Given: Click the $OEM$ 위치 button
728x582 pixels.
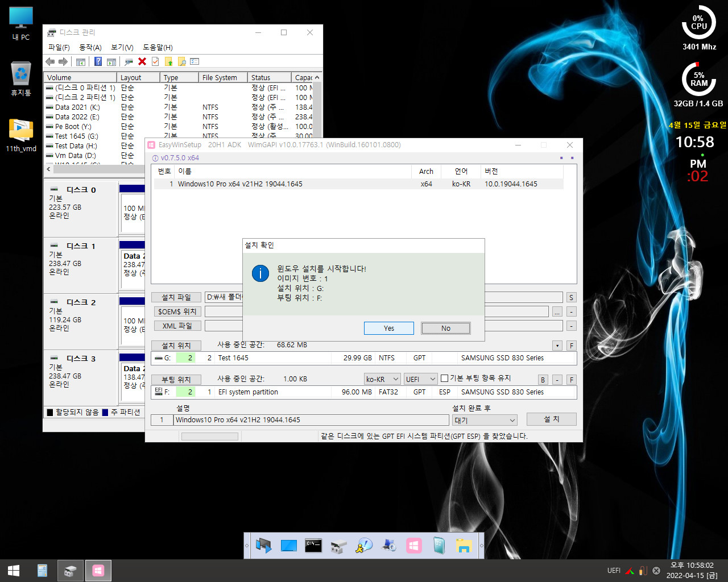Looking at the screenshot, I should point(176,311).
